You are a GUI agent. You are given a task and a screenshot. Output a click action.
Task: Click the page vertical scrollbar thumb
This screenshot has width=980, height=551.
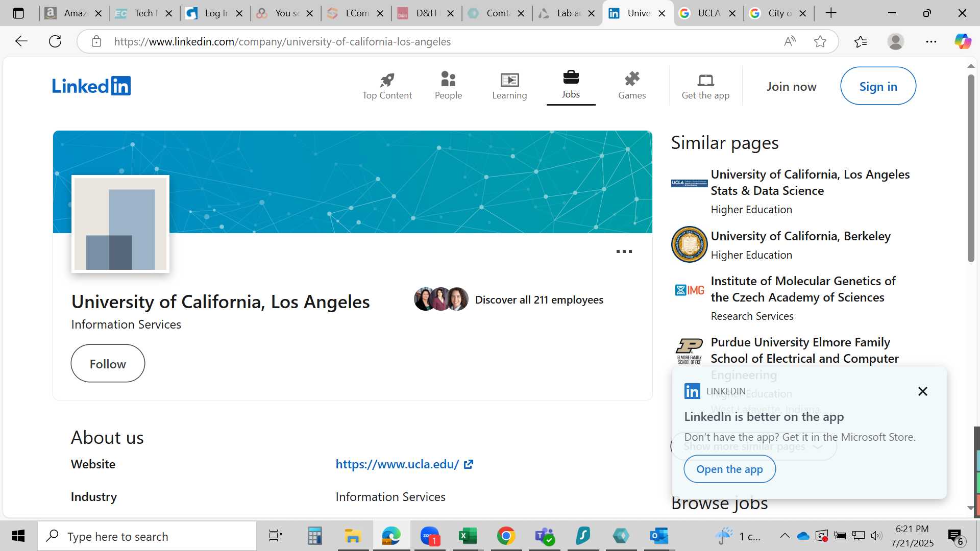pos(971,168)
